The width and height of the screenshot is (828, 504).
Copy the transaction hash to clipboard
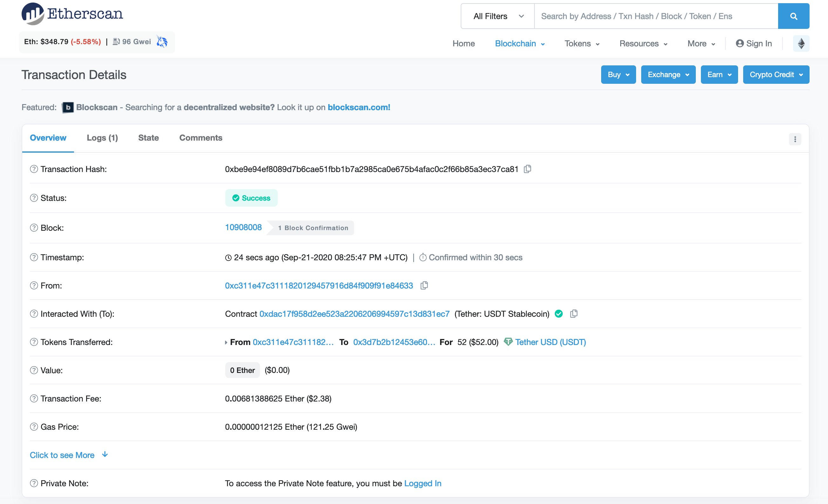527,169
